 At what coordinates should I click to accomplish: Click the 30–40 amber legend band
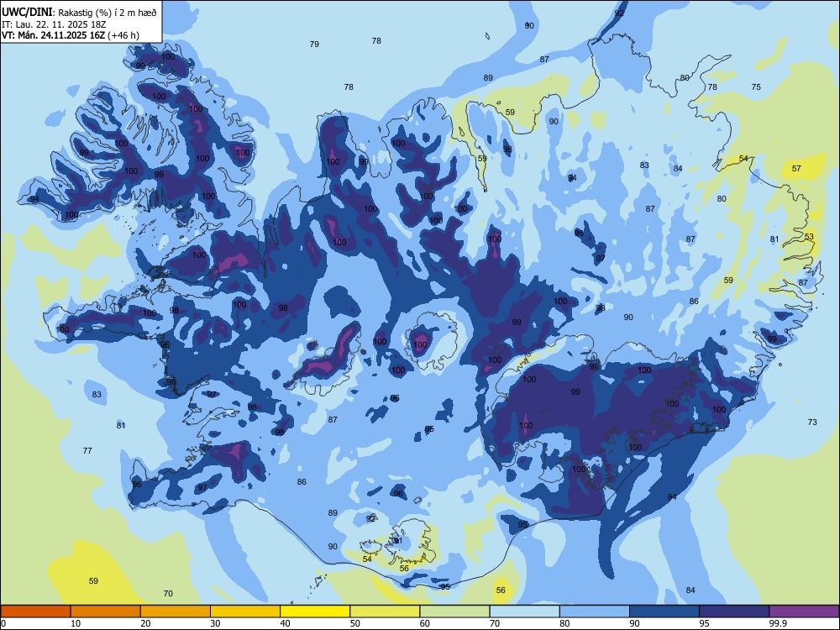coord(245,612)
